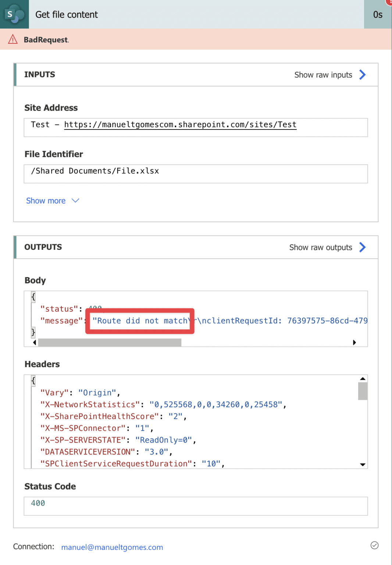Image resolution: width=392 pixels, height=565 pixels.
Task: Click the 0s duration indicator
Action: click(378, 15)
